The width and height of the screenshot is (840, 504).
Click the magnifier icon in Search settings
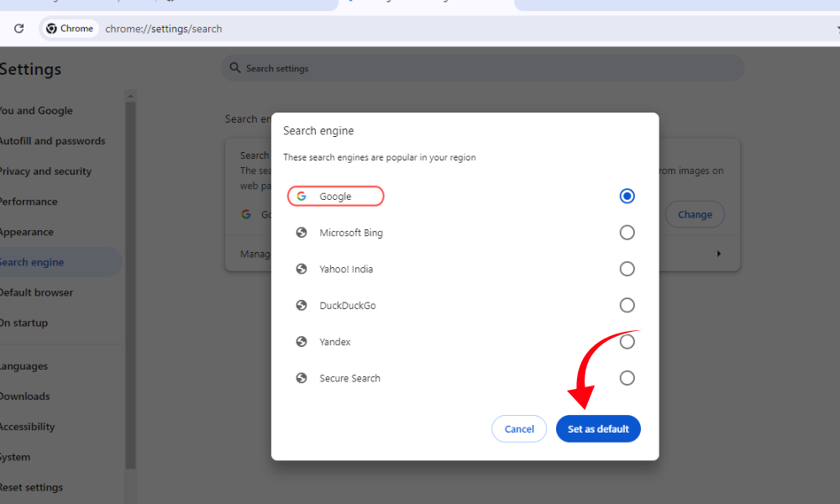(x=234, y=67)
